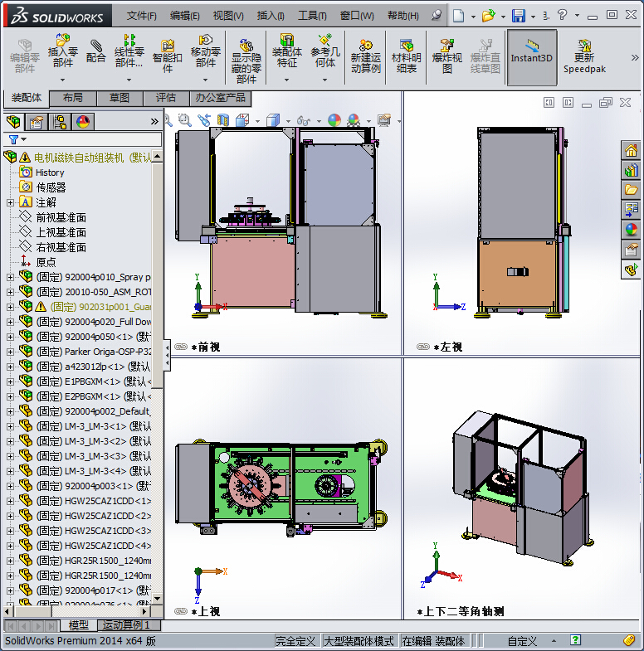
Task: Open Custom Properties icon in task pane
Action: click(x=631, y=250)
